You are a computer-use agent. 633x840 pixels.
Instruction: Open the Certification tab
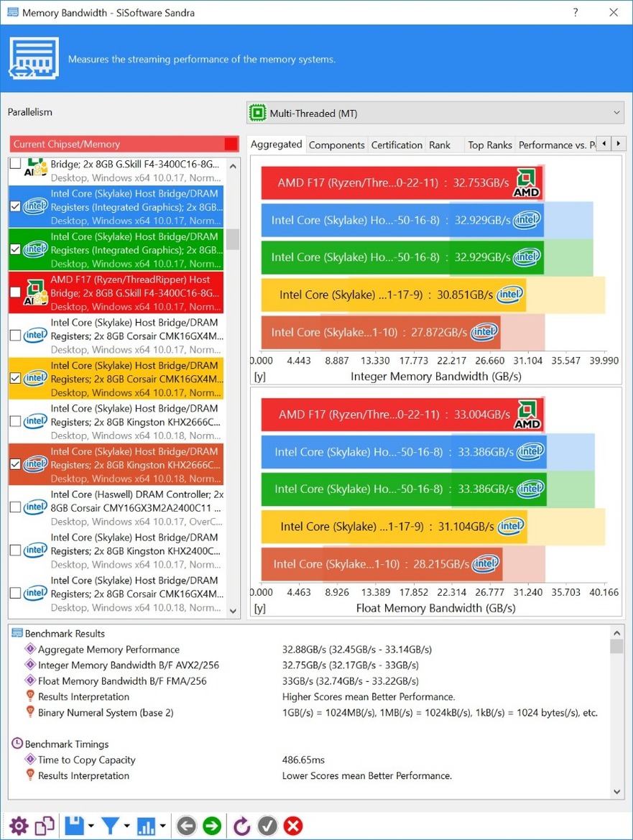tap(397, 145)
